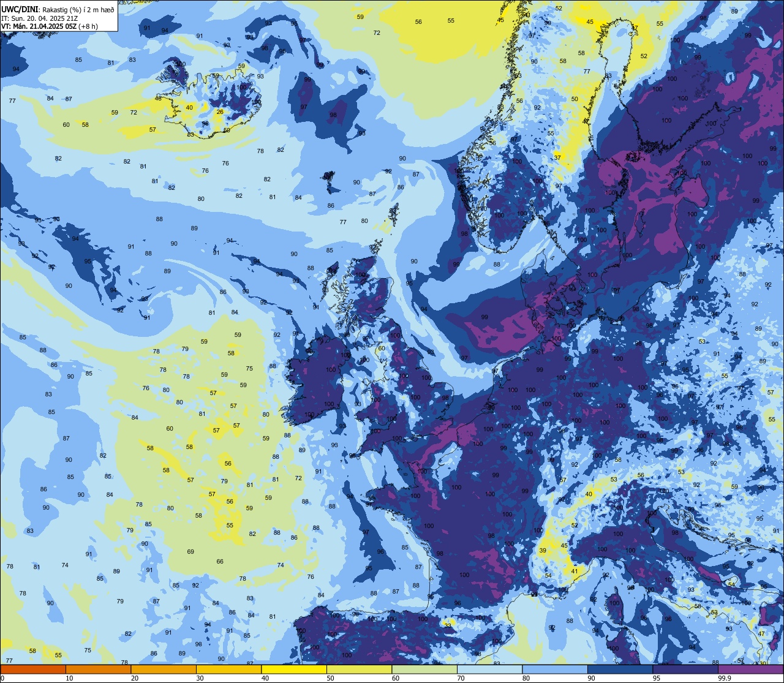This screenshot has width=784, height=683.
Task: Click the medium blue 80–90 legend segment
Action: (555, 669)
